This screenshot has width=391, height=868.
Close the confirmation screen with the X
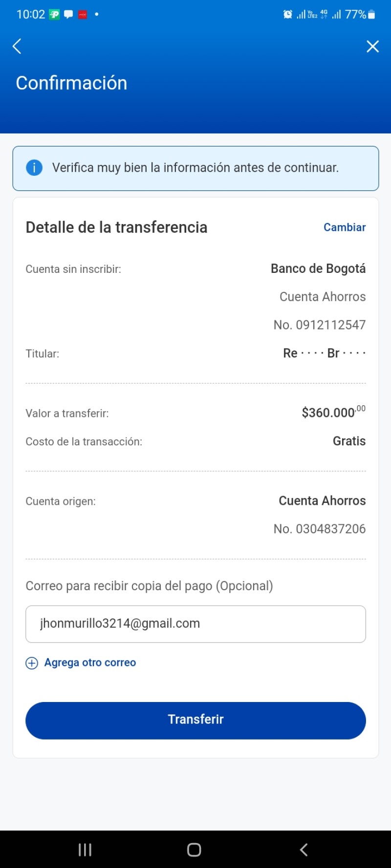pos(373,46)
